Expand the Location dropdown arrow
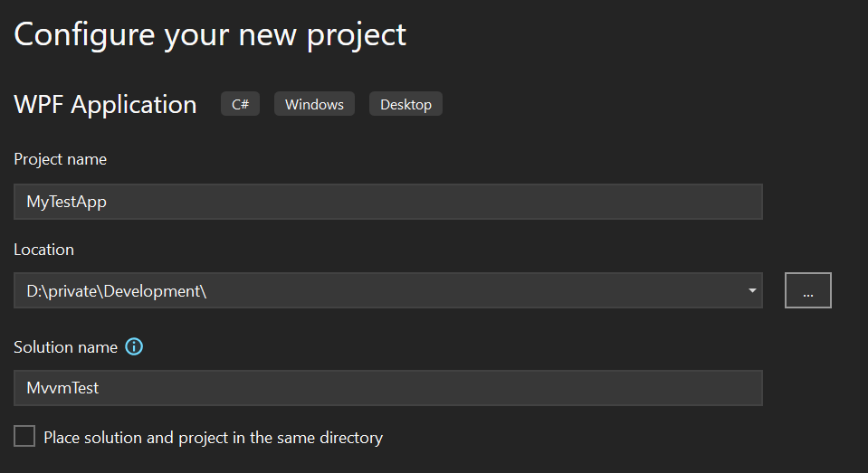This screenshot has width=868, height=473. (752, 290)
